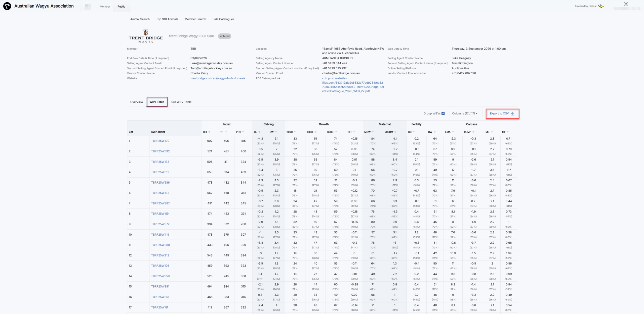The width and height of the screenshot is (644, 314).
Task: Sort by NFI column arrow
Action: tap(354, 132)
